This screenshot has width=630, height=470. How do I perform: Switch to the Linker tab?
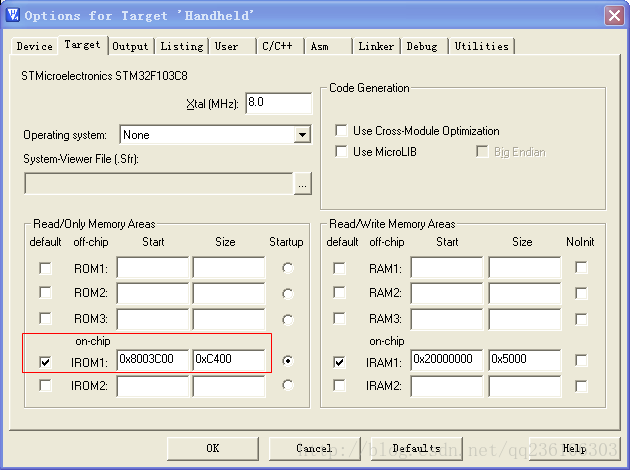pos(376,46)
